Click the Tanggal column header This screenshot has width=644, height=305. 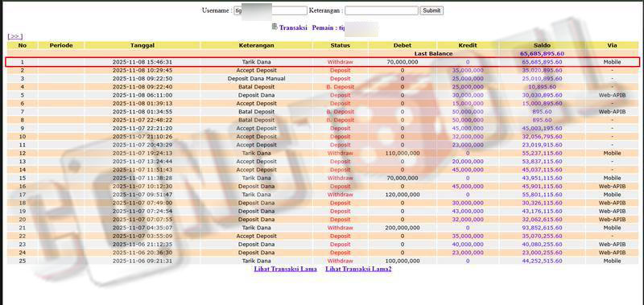coord(142,46)
